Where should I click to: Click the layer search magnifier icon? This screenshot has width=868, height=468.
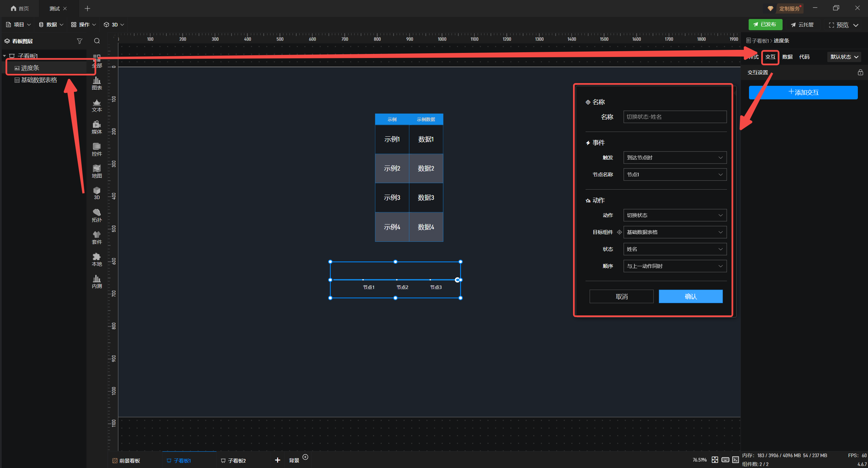(x=97, y=41)
